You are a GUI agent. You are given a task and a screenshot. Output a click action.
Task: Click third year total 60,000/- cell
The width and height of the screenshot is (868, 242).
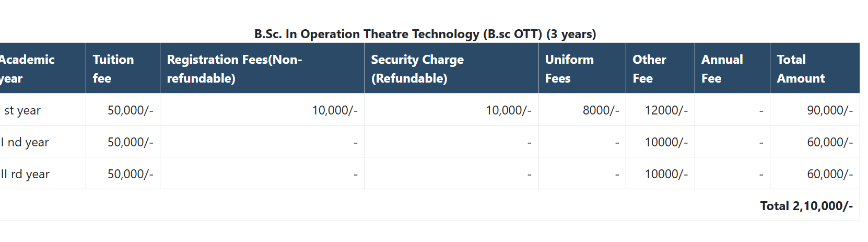(829, 174)
